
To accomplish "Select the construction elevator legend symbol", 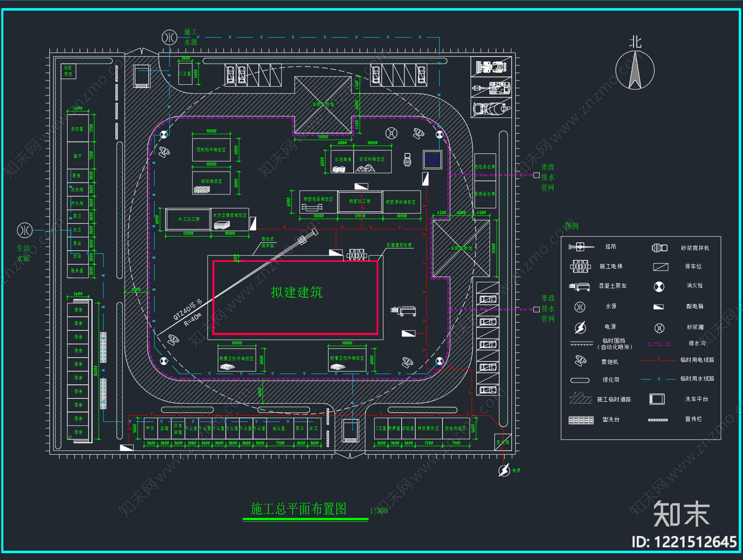I will 580,266.
